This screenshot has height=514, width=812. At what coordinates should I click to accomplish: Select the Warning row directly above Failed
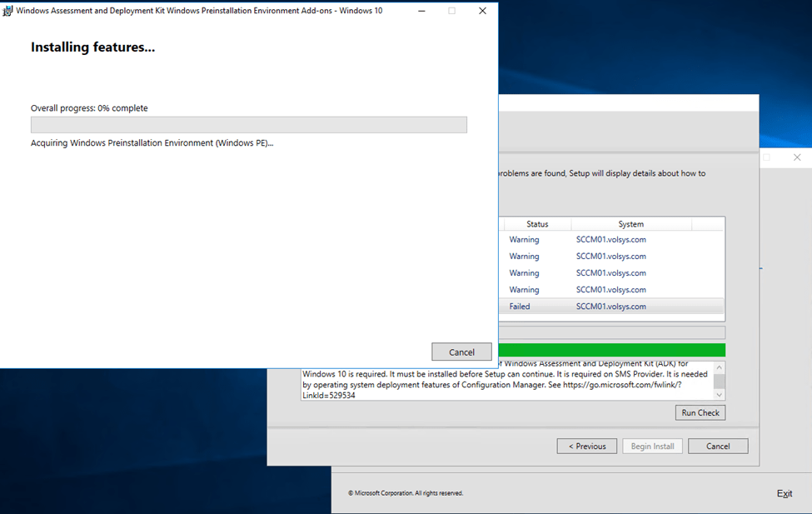pyautogui.click(x=524, y=290)
